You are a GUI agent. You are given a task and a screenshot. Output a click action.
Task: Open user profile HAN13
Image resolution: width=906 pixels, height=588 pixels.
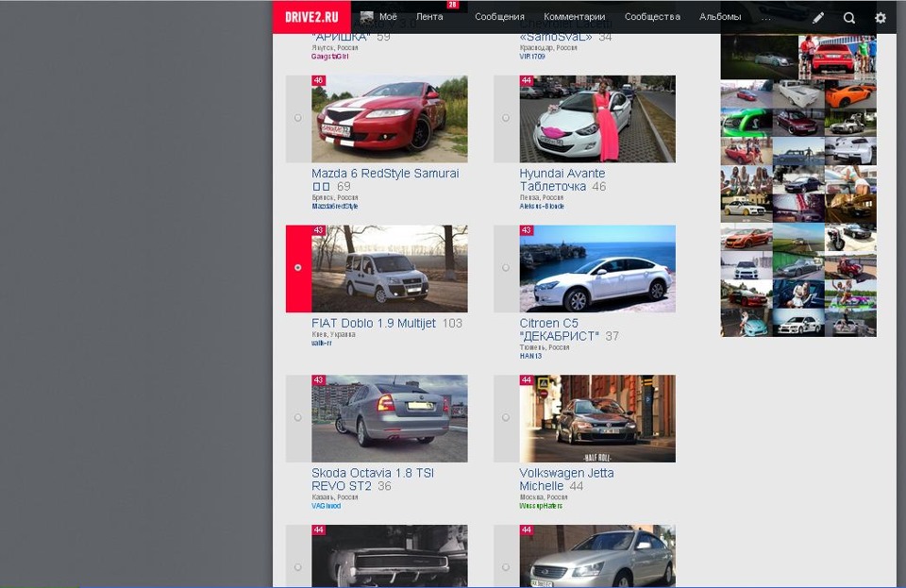click(530, 357)
